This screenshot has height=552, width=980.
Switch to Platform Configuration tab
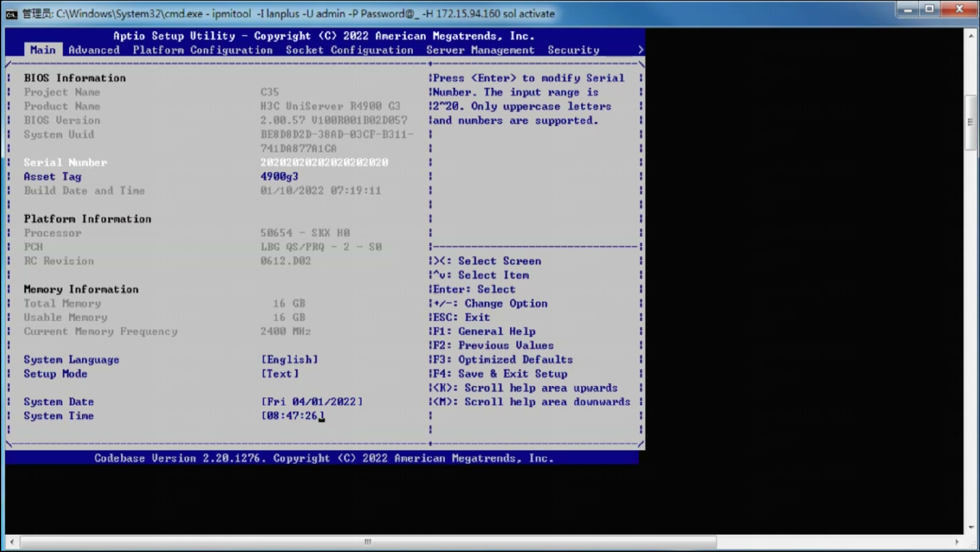203,50
